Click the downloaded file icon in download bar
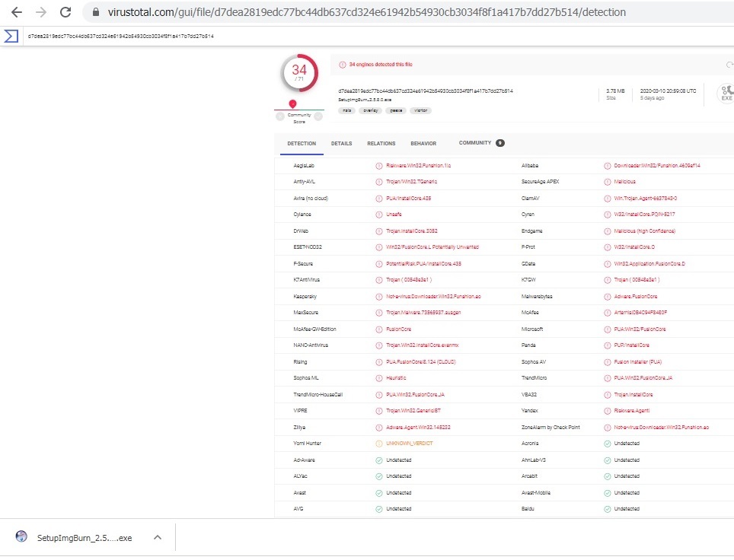 point(21,536)
